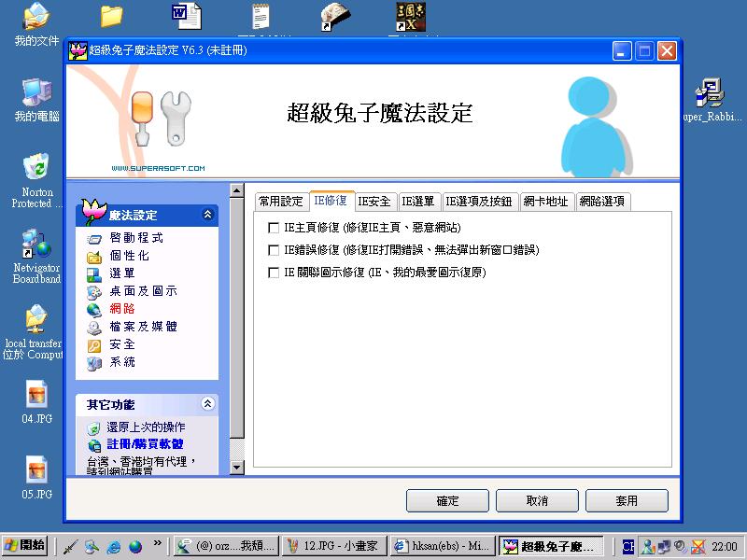Click the 還原上次的操作 shield icon
Image resolution: width=747 pixels, height=560 pixels.
coord(94,428)
